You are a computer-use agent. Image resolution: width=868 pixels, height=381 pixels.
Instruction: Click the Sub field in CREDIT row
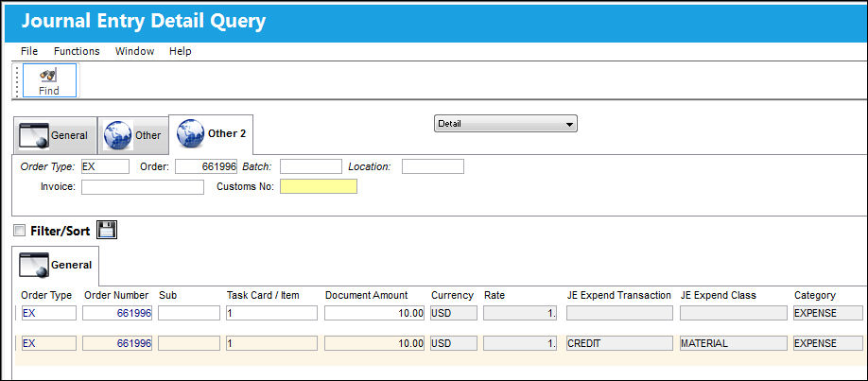(x=189, y=343)
